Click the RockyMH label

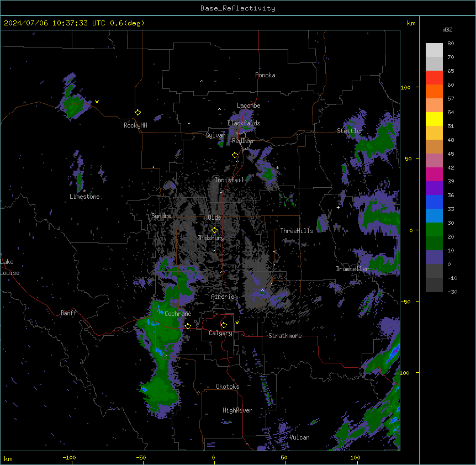click(x=135, y=125)
